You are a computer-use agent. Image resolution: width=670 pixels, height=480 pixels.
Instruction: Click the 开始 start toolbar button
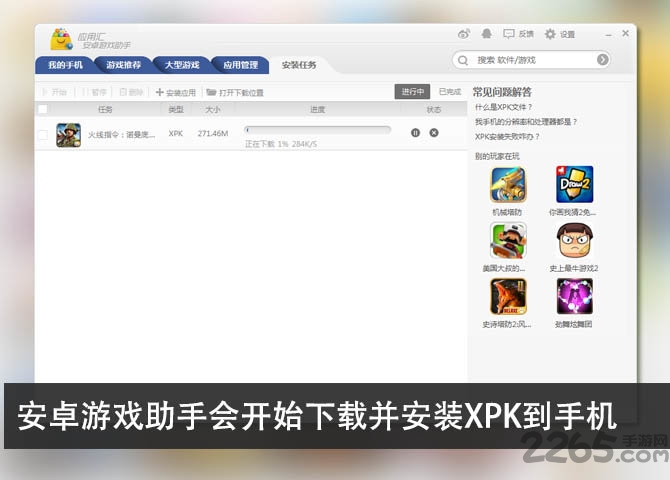click(x=54, y=92)
